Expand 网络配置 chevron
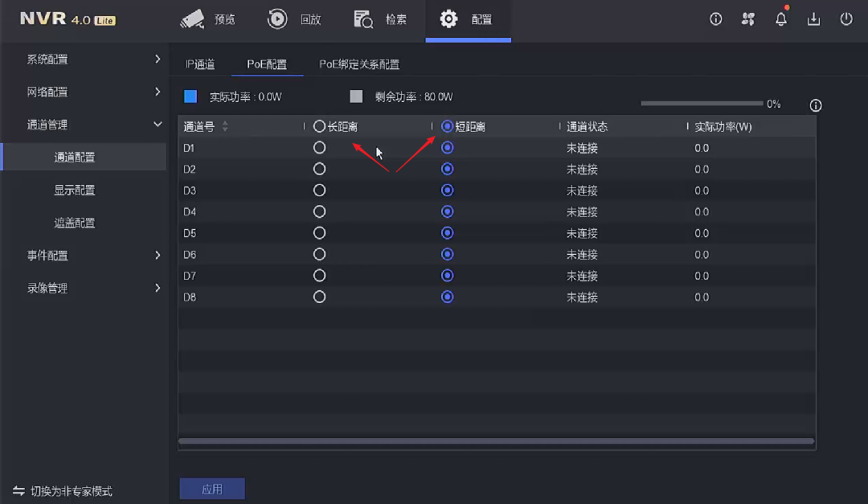The height and width of the screenshot is (504, 868). tap(158, 92)
